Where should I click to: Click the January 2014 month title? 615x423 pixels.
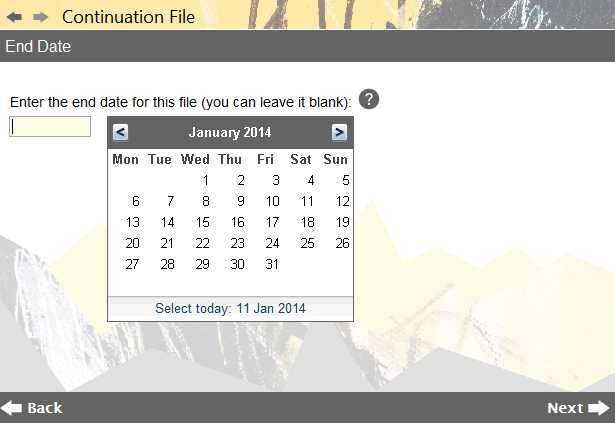pos(230,132)
